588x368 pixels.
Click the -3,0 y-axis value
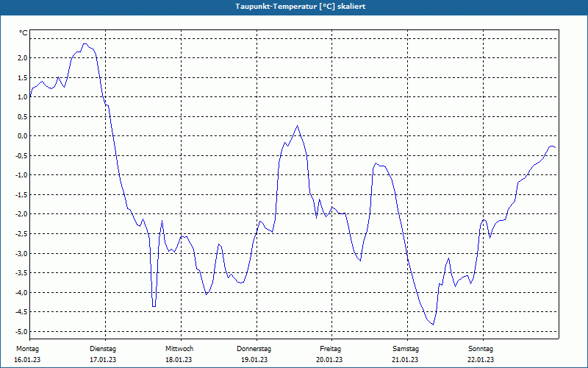21,253
